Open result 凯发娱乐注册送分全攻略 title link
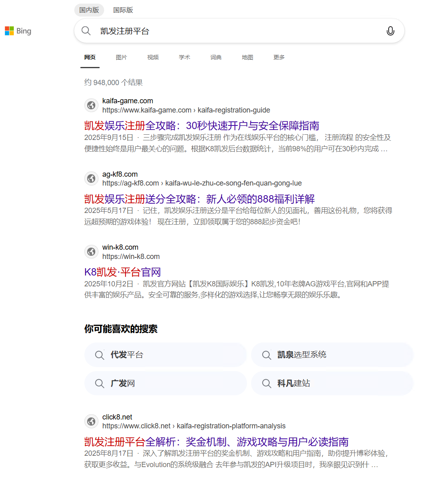This screenshot has height=482, width=448. point(199,199)
